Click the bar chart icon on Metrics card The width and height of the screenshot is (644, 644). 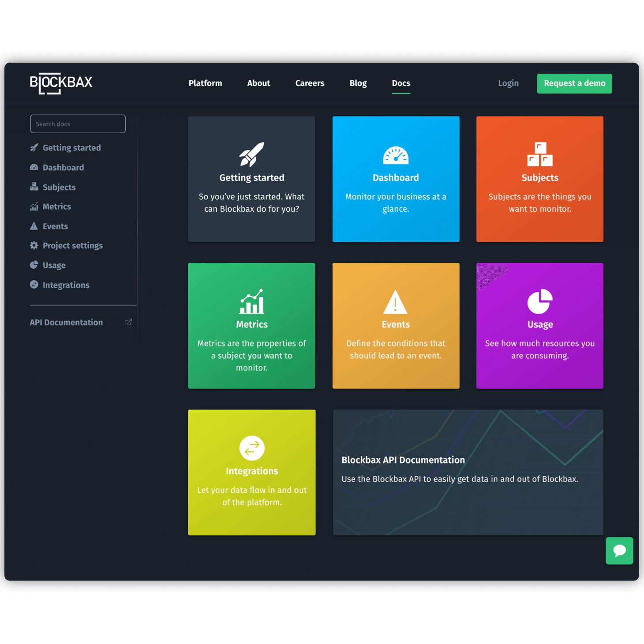[x=251, y=301]
